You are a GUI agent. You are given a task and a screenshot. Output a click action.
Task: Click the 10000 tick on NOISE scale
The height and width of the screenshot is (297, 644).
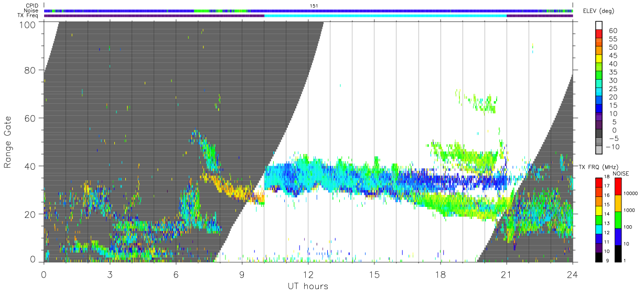pos(631,193)
